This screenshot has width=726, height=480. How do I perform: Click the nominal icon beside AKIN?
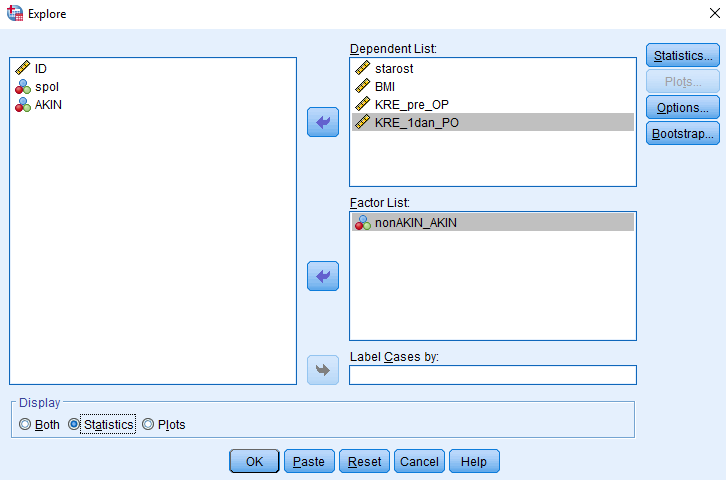(x=23, y=105)
